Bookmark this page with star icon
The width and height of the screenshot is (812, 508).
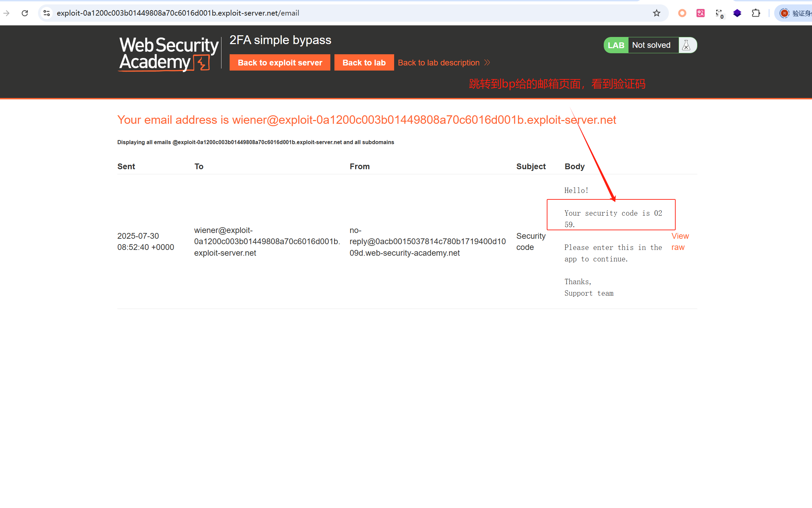click(657, 13)
